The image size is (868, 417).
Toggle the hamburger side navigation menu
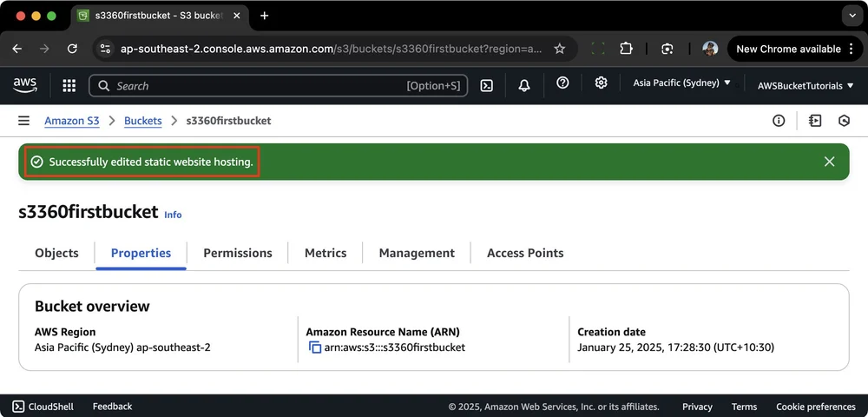pyautogui.click(x=23, y=120)
